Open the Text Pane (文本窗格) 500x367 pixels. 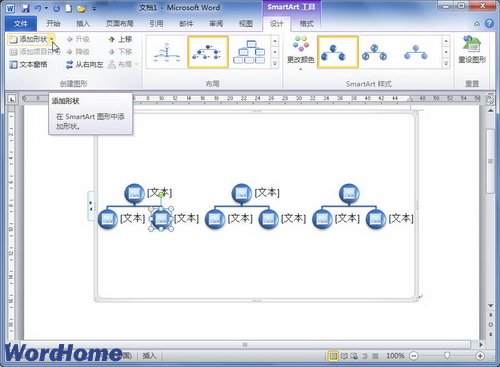28,64
